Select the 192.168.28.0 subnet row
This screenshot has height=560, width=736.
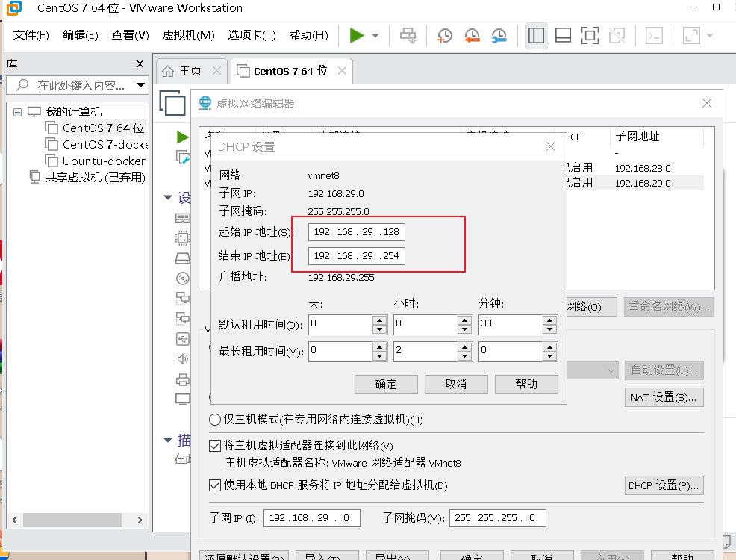point(643,168)
